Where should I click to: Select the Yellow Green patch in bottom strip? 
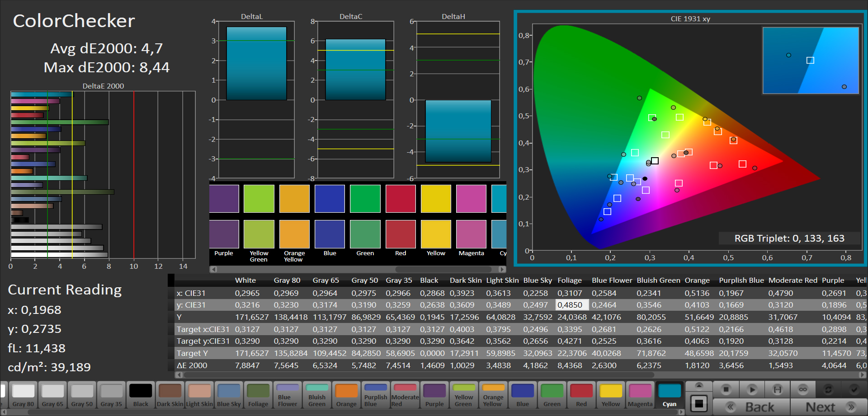pyautogui.click(x=464, y=395)
